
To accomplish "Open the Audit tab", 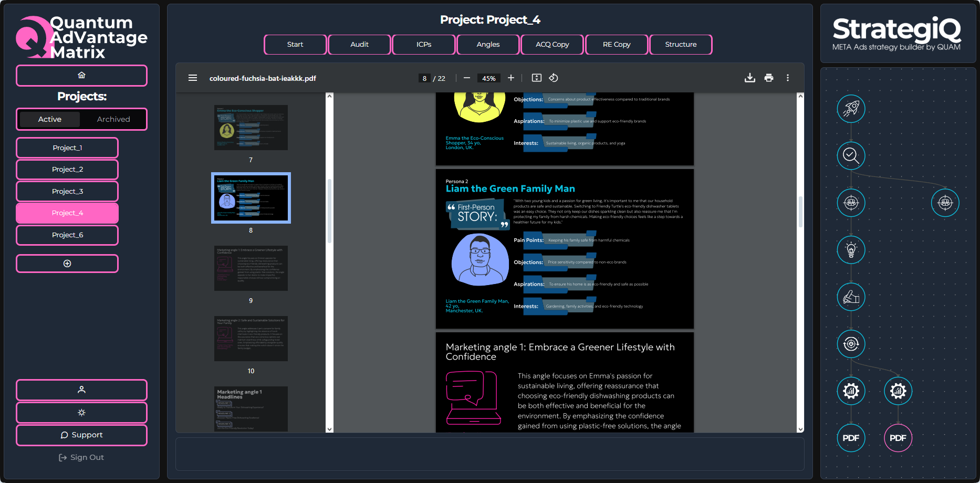I will click(359, 45).
